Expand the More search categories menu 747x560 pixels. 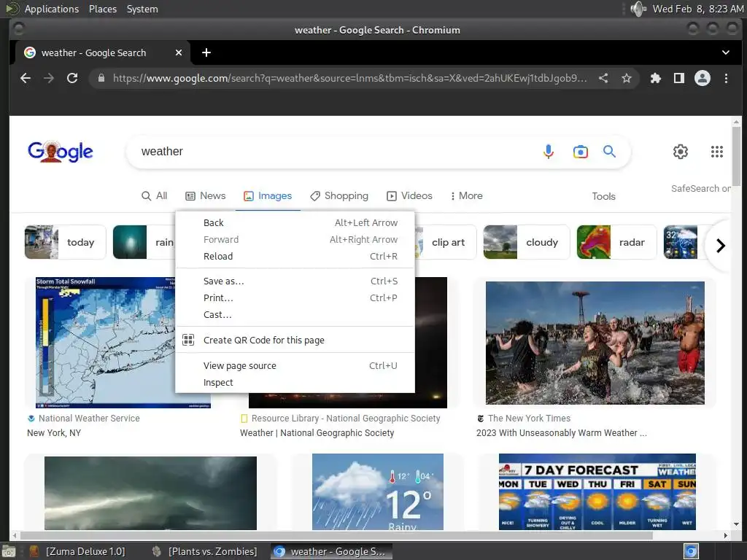pyautogui.click(x=466, y=195)
